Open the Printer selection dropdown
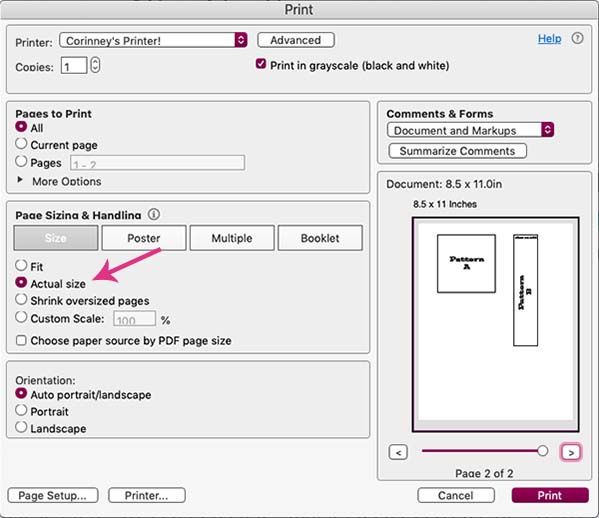599x518 pixels. 153,40
